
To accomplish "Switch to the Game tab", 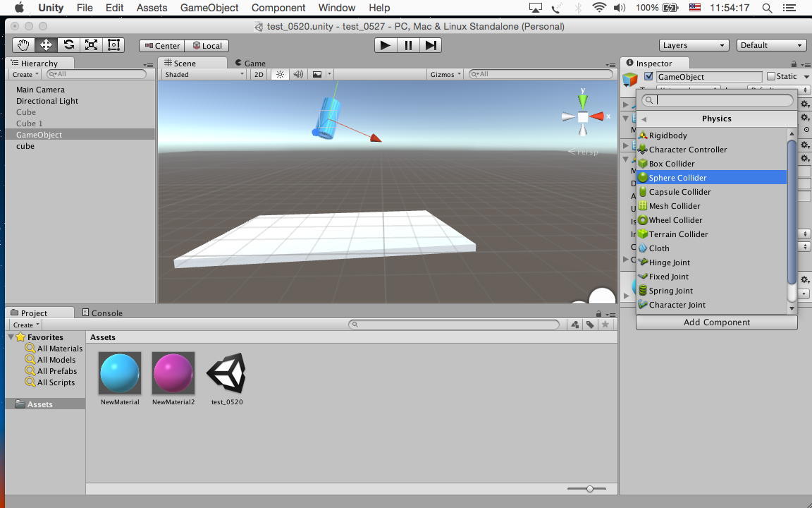I will (x=250, y=64).
